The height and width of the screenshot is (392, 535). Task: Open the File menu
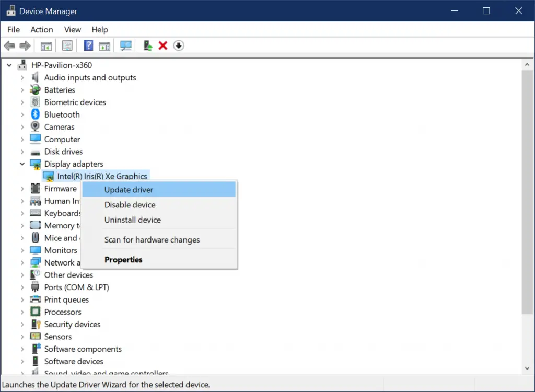(x=14, y=30)
